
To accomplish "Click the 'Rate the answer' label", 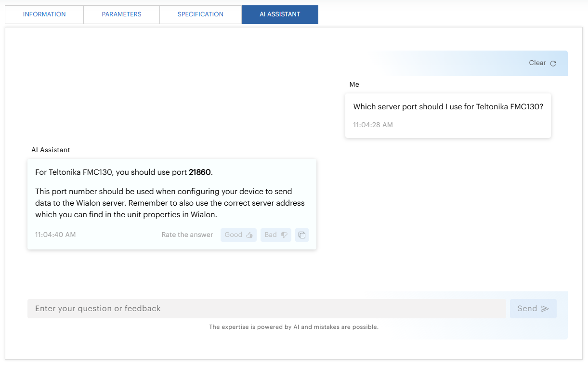I will click(x=187, y=235).
